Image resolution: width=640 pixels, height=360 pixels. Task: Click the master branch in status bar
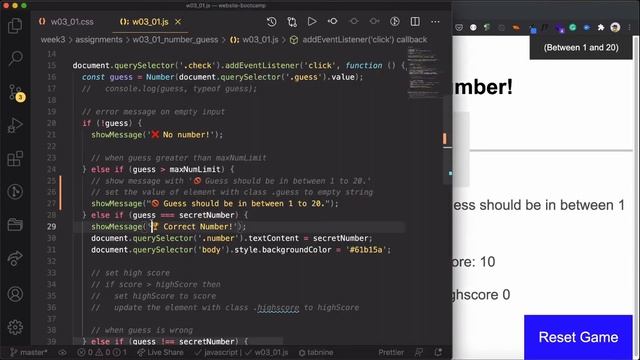click(x=29, y=352)
